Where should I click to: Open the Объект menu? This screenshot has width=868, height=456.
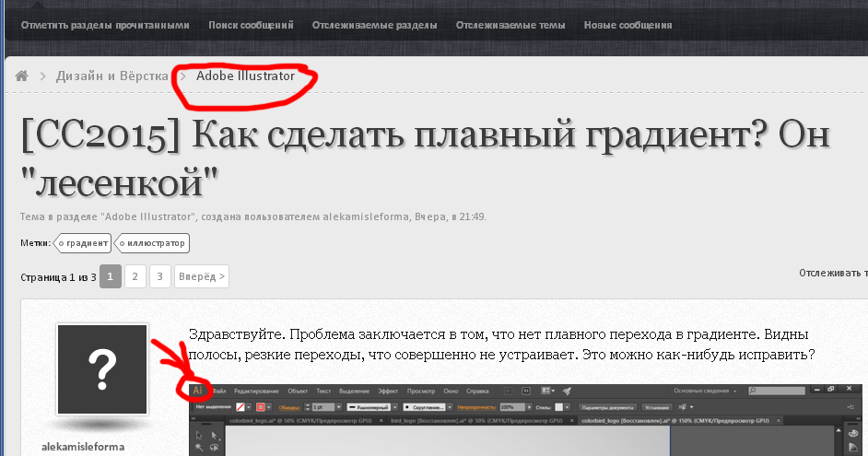[x=298, y=392]
